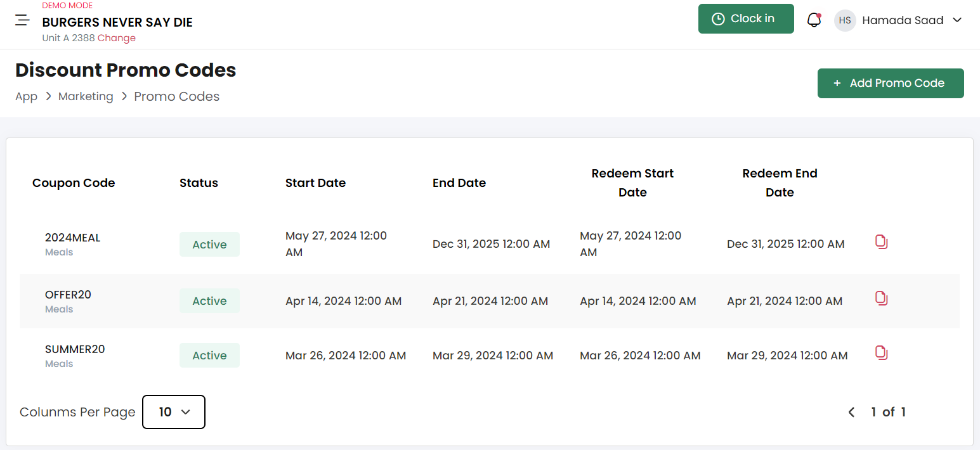Copy the OFFER20 promo code icon
This screenshot has width=980, height=450.
coord(881,298)
